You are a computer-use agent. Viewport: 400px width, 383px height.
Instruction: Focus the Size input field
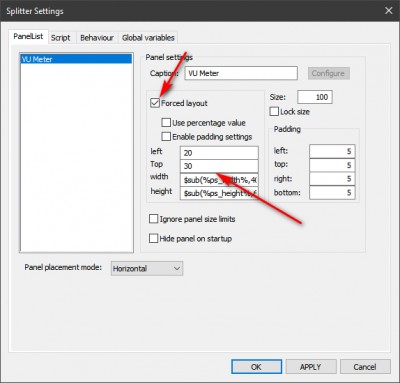point(315,97)
